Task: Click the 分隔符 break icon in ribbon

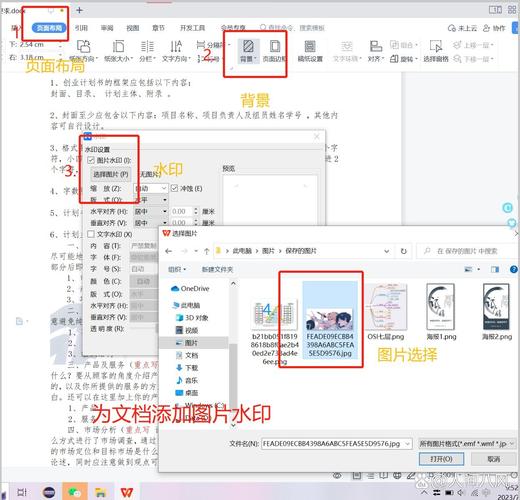Action: point(201,45)
